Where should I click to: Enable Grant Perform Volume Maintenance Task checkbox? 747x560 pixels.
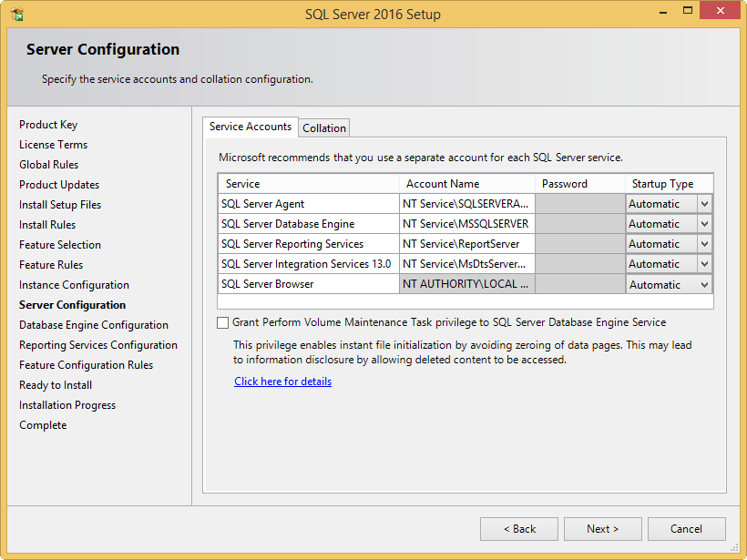pyautogui.click(x=222, y=323)
